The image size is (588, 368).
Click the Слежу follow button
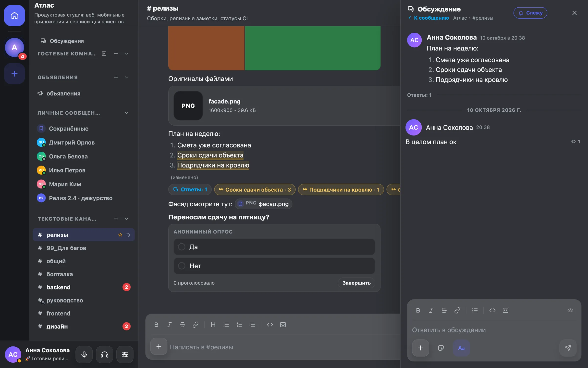pyautogui.click(x=530, y=13)
